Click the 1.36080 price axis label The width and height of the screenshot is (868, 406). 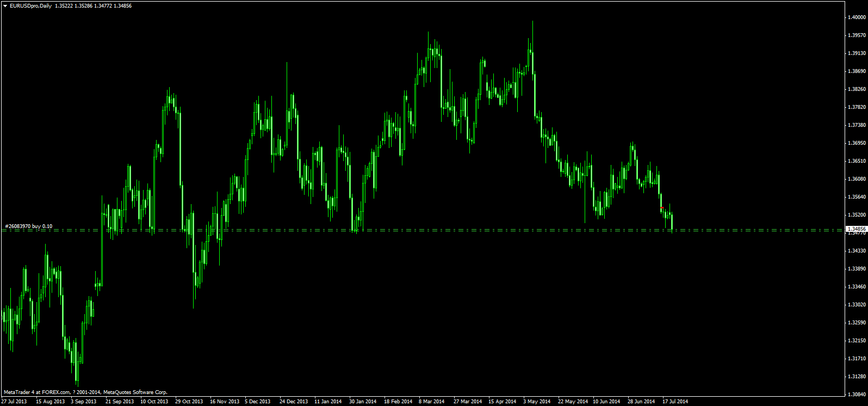click(857, 179)
